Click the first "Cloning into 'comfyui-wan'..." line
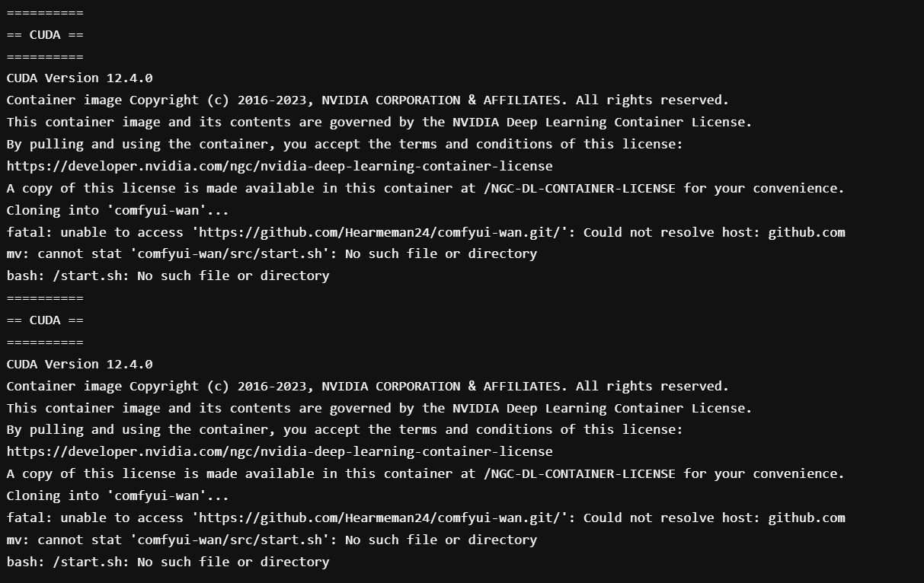The height and width of the screenshot is (583, 924). click(x=117, y=210)
